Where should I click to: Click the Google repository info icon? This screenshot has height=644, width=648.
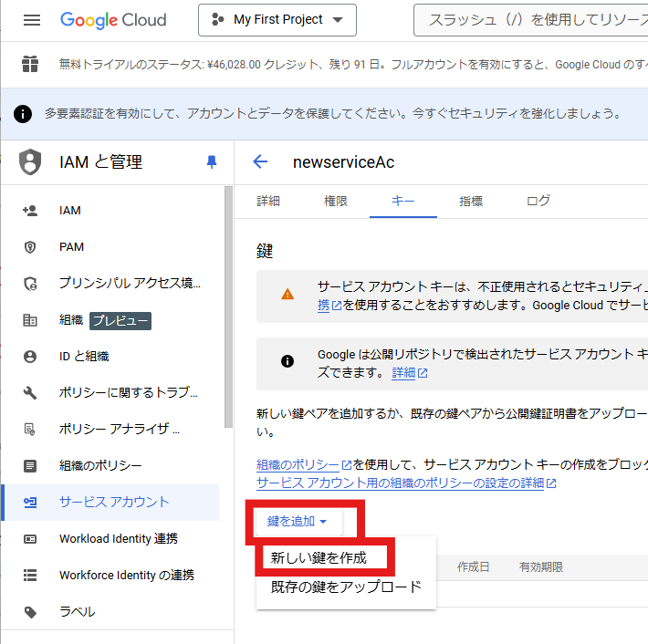point(287,361)
